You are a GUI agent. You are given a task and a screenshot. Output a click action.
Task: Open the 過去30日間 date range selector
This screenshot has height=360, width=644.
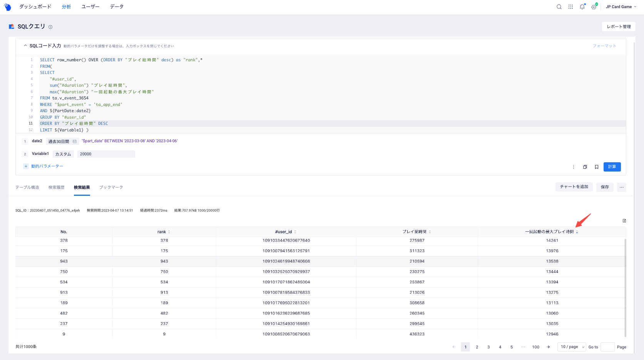point(62,141)
